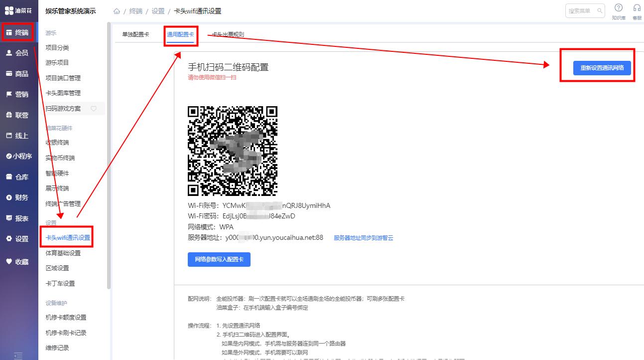The width and height of the screenshot is (644, 360).
Task: Favorite 扫码游戏方案 with the heart icon
Action: coord(93,108)
